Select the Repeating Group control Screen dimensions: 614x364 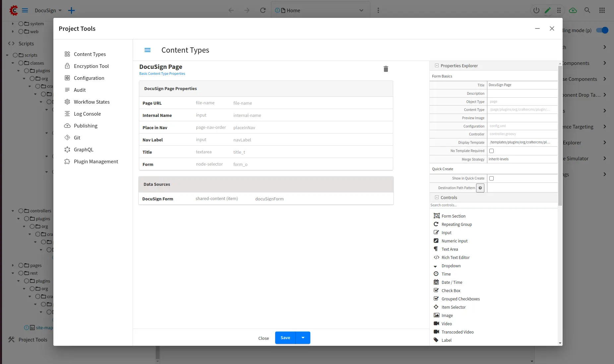[456, 224]
